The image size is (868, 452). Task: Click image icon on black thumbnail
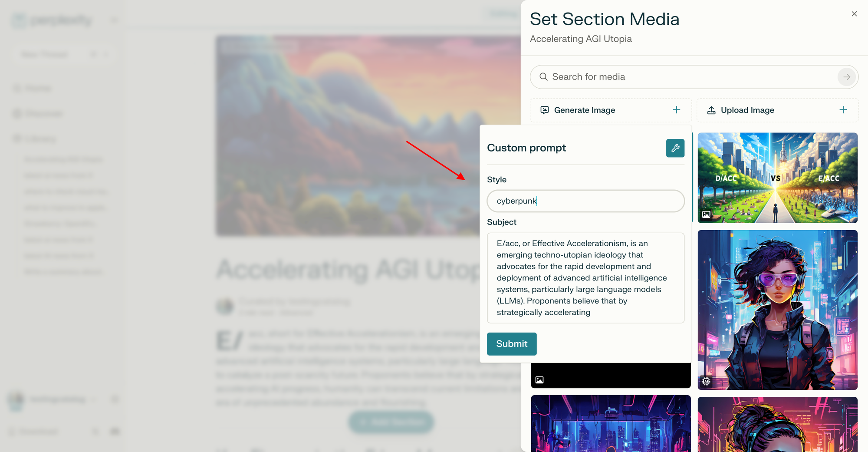click(539, 380)
